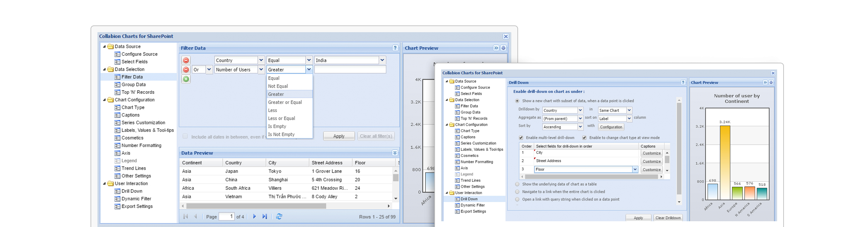Image resolution: width=868 pixels, height=227 pixels.
Task: Open Select Fields in the back window tree
Action: click(134, 62)
